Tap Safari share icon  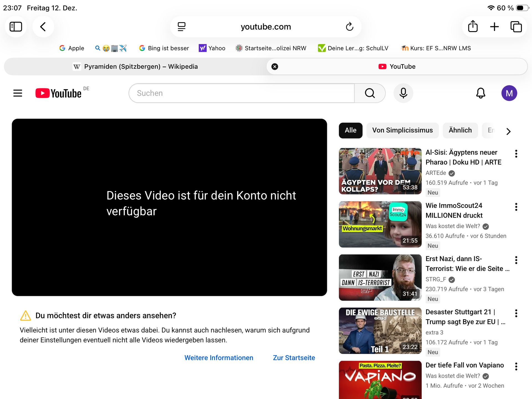point(473,27)
